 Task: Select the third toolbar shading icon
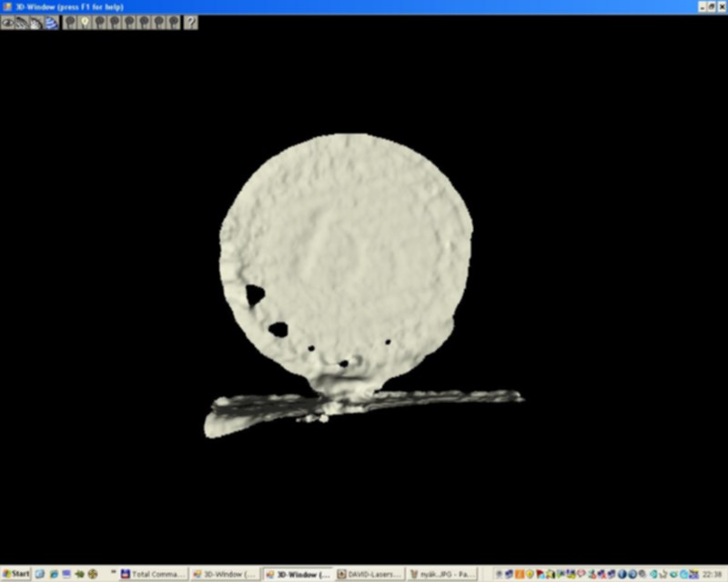point(37,22)
